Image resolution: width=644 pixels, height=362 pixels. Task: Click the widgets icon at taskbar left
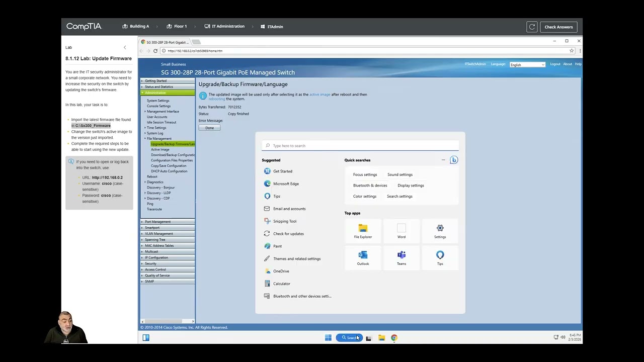pos(146,337)
